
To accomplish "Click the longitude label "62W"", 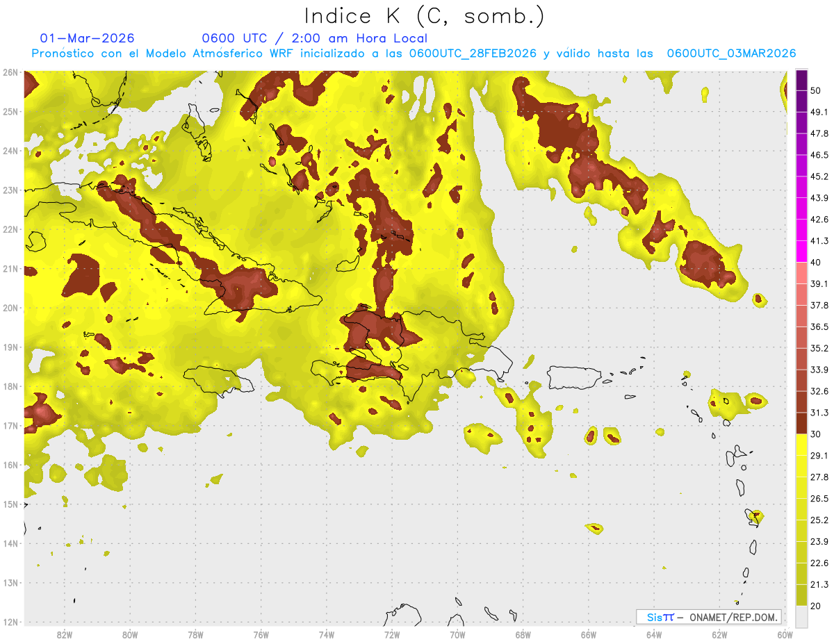I will [x=719, y=635].
